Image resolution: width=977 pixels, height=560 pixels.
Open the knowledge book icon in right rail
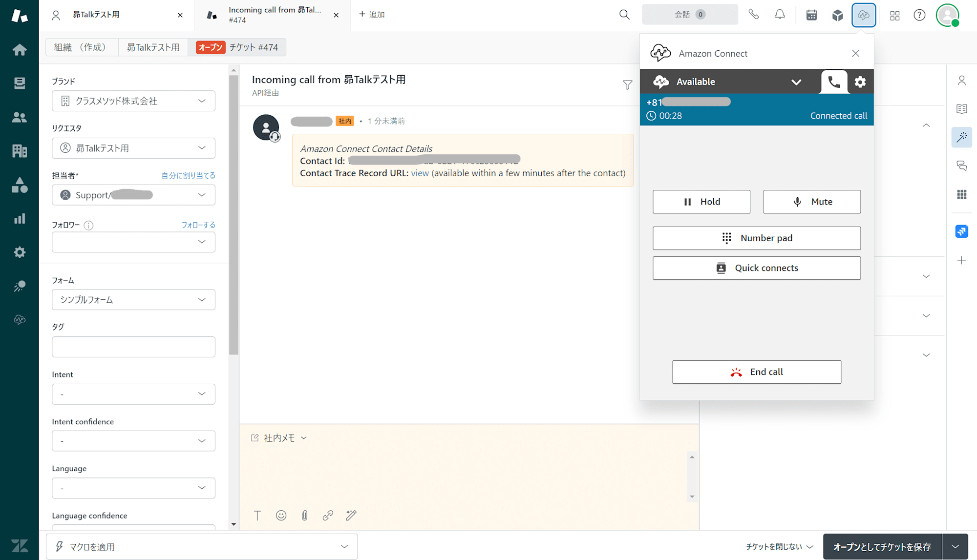pyautogui.click(x=962, y=109)
